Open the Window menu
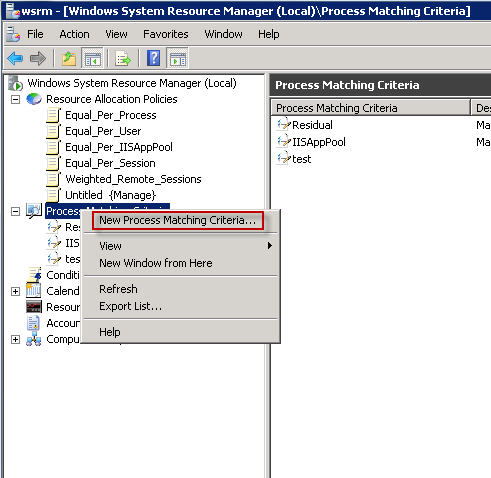Image resolution: width=491 pixels, height=478 pixels. click(x=223, y=34)
